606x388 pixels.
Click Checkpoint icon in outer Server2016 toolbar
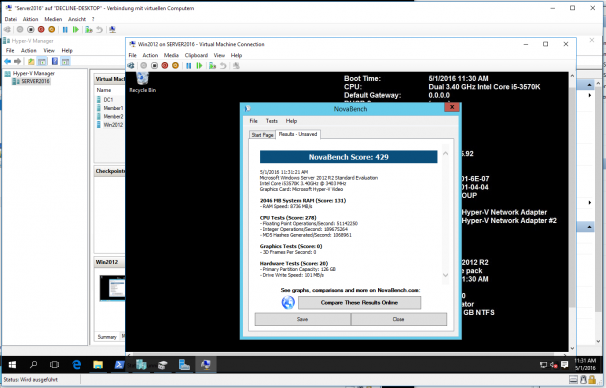pos(89,30)
